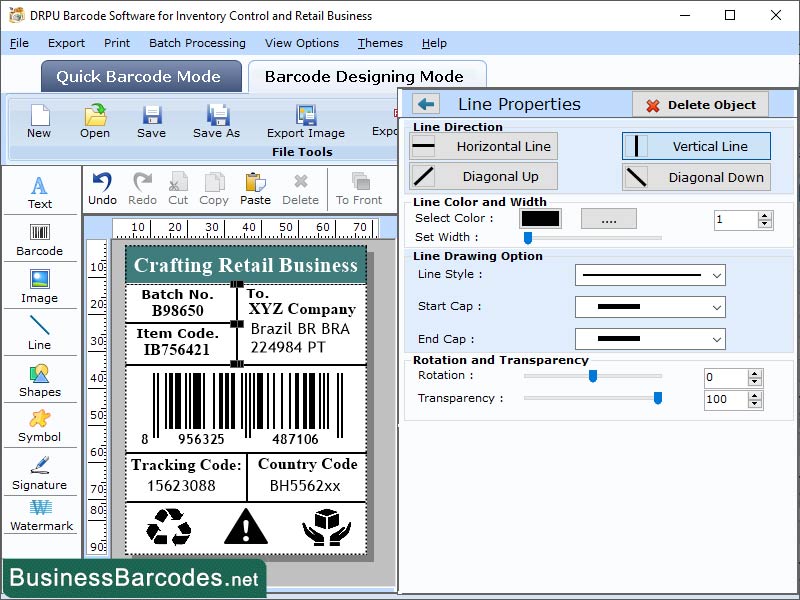Image resolution: width=800 pixels, height=600 pixels.
Task: Click the Transparency value field
Action: point(726,399)
